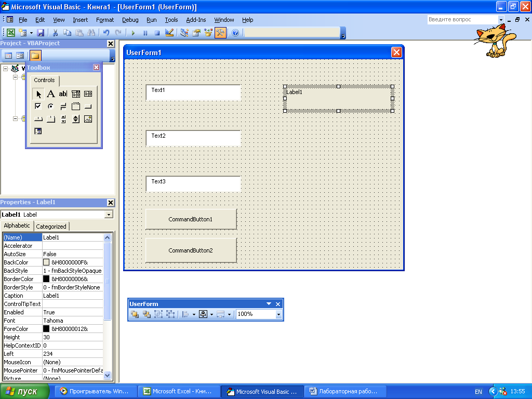Click the Reset stop icon
Viewport: 532px width, 399px height.
157,33
